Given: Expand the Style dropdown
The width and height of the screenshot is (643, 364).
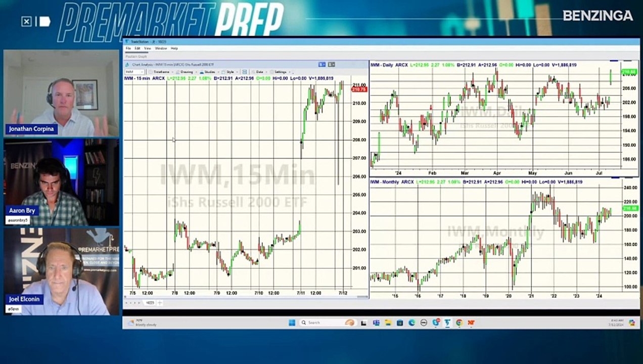Looking at the screenshot, I should [230, 72].
